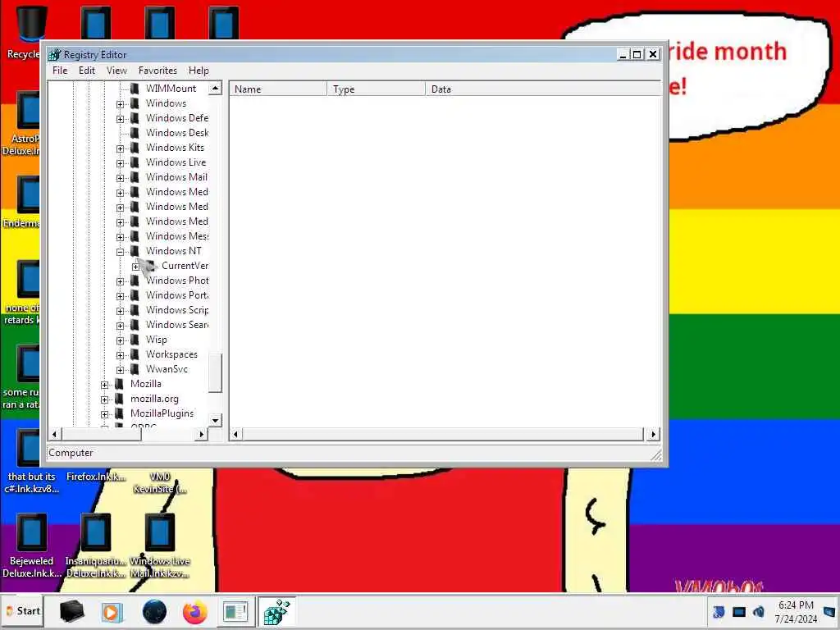Open the Favorites menu
Image resolution: width=840 pixels, height=630 pixels.
(157, 71)
